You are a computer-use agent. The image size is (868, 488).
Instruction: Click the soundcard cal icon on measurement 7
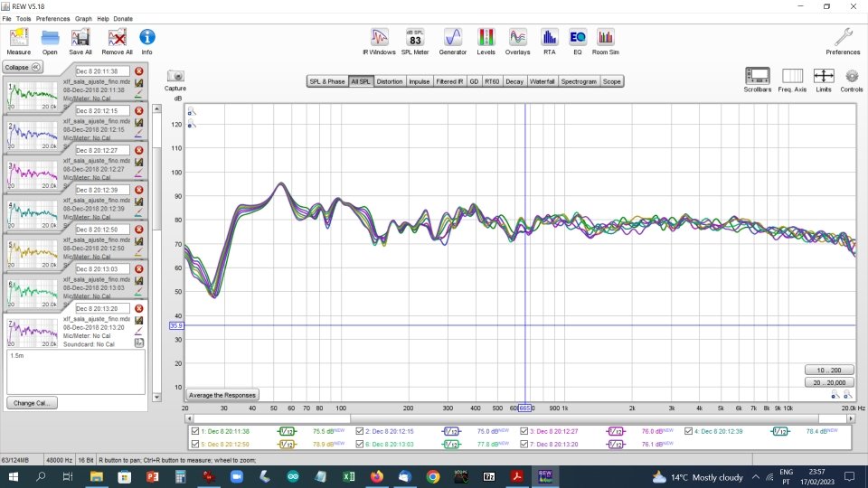coord(139,343)
